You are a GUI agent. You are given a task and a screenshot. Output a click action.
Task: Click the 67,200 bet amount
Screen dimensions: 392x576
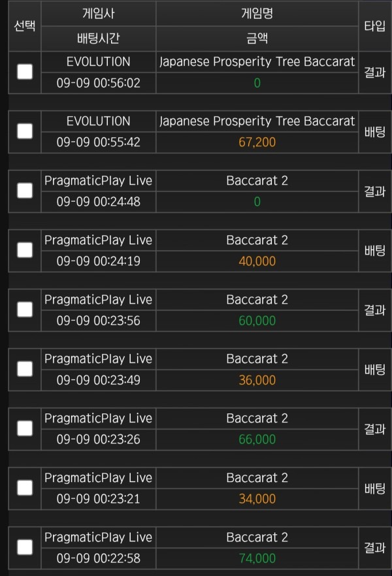[x=257, y=142]
